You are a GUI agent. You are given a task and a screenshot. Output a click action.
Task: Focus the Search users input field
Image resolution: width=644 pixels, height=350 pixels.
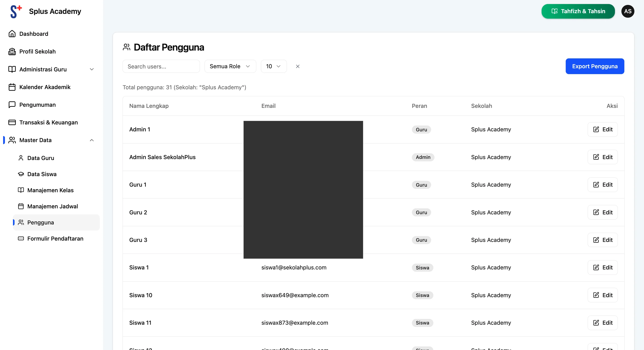[x=161, y=66]
